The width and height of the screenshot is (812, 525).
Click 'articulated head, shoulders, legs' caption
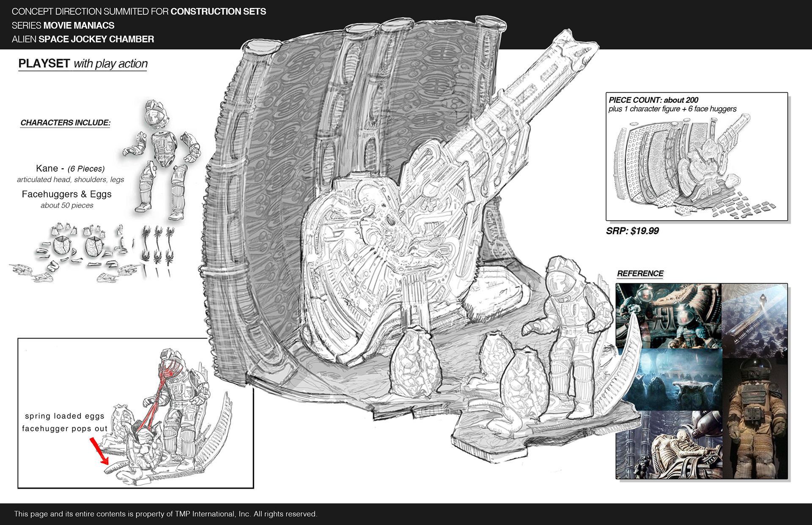click(70, 180)
